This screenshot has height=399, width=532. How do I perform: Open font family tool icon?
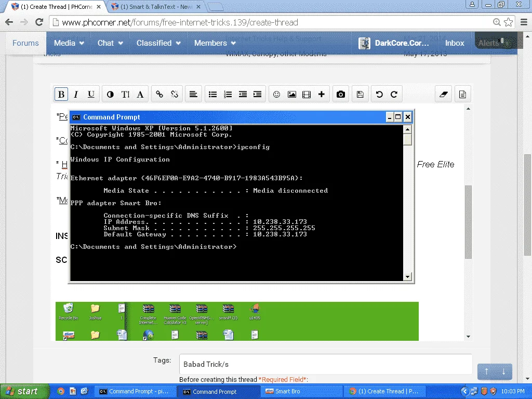click(140, 95)
